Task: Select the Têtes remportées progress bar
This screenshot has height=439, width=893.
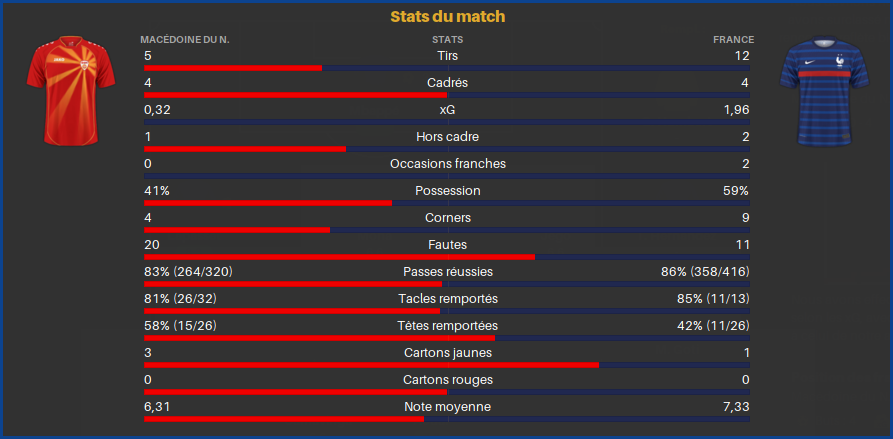Action: [x=447, y=338]
